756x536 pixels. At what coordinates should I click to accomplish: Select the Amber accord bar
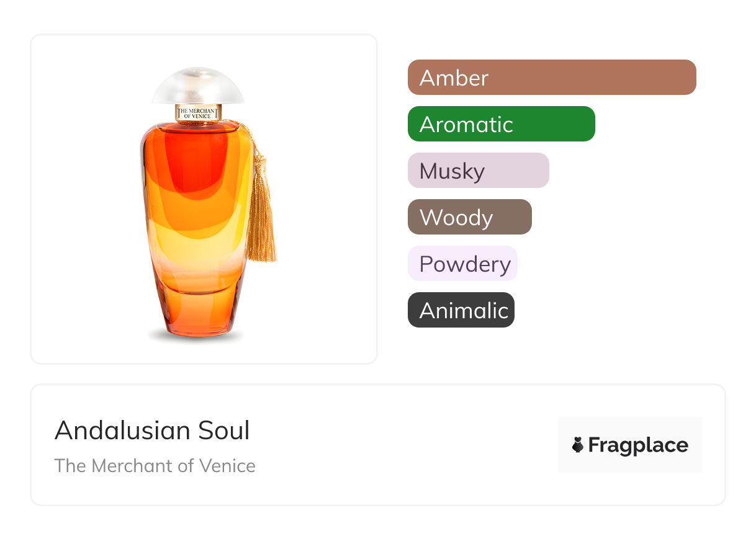(551, 78)
